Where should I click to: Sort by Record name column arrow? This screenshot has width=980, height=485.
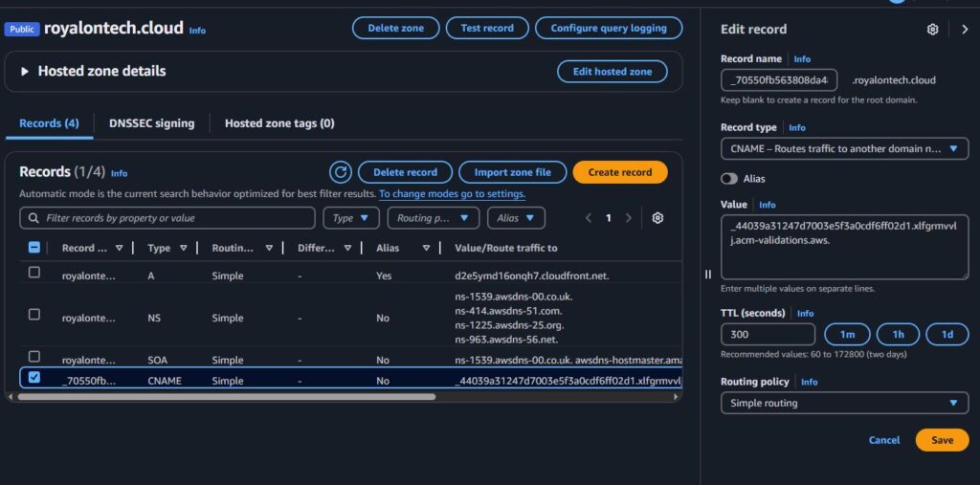point(120,248)
